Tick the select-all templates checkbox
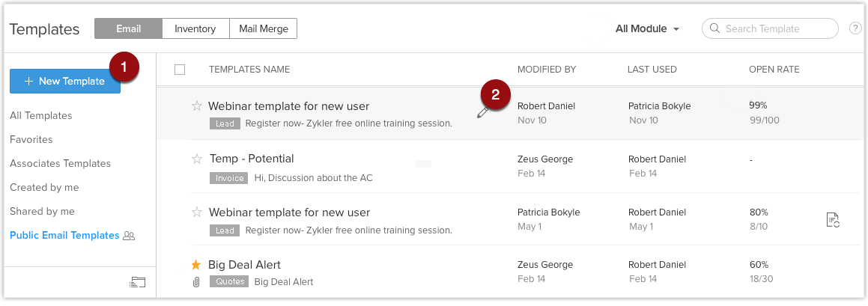This screenshot has height=306, width=868. coord(180,70)
